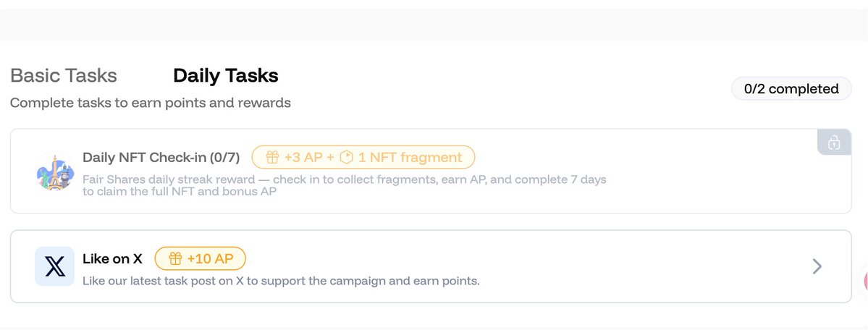This screenshot has width=868, height=330.
Task: Click the +3 AP reward text
Action: click(303, 157)
